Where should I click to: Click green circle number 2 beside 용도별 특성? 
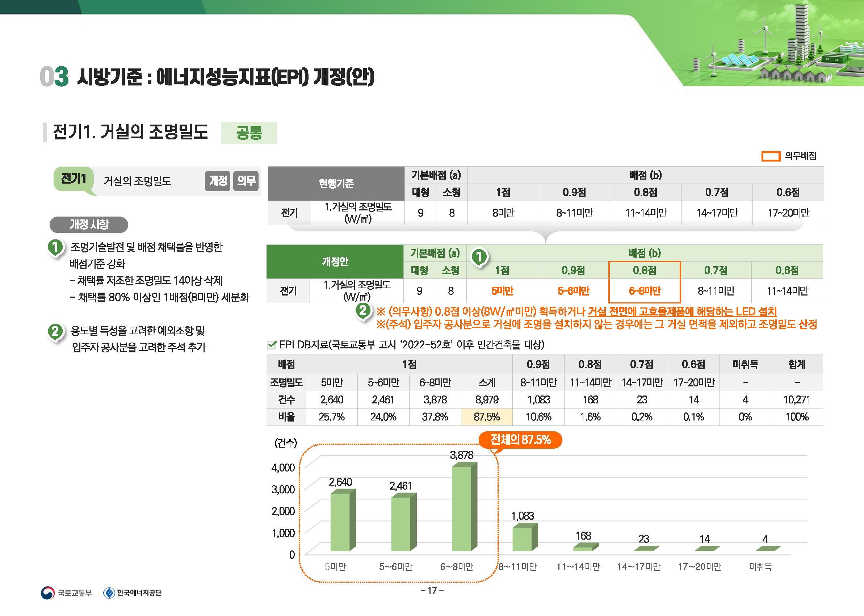tap(55, 331)
